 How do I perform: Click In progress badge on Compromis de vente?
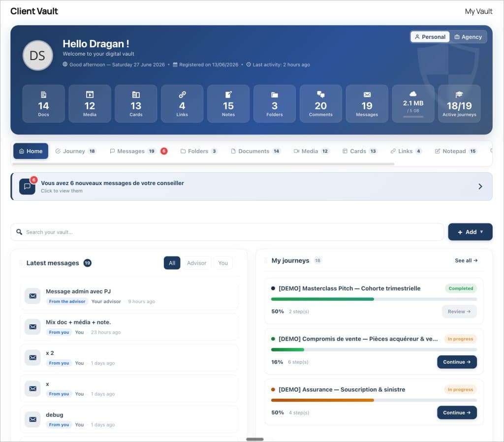pyautogui.click(x=460, y=339)
